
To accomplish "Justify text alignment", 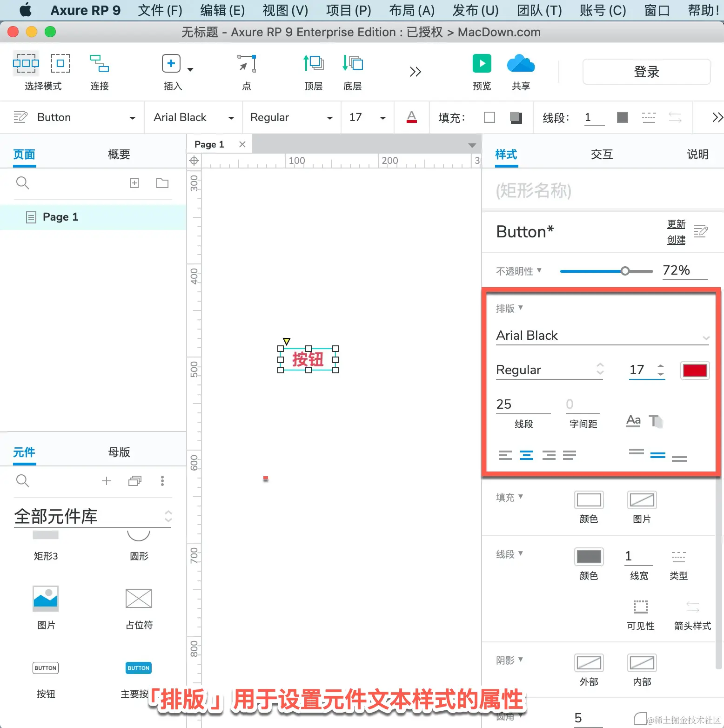I will pos(570,455).
